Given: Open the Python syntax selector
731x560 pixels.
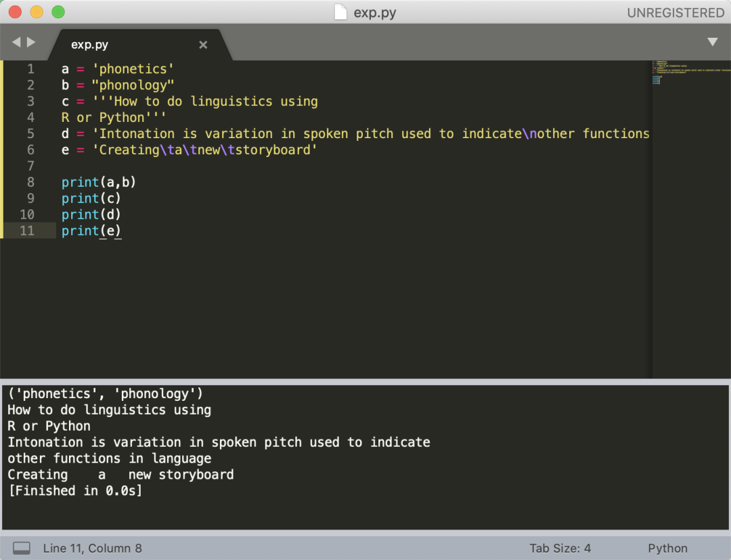Looking at the screenshot, I should pyautogui.click(x=667, y=548).
